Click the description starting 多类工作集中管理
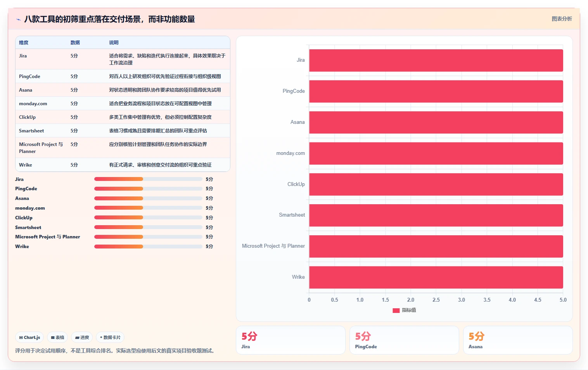 tap(160, 117)
